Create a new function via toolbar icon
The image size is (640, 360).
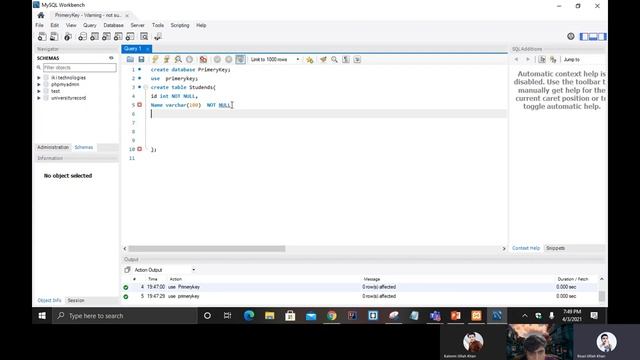point(130,37)
